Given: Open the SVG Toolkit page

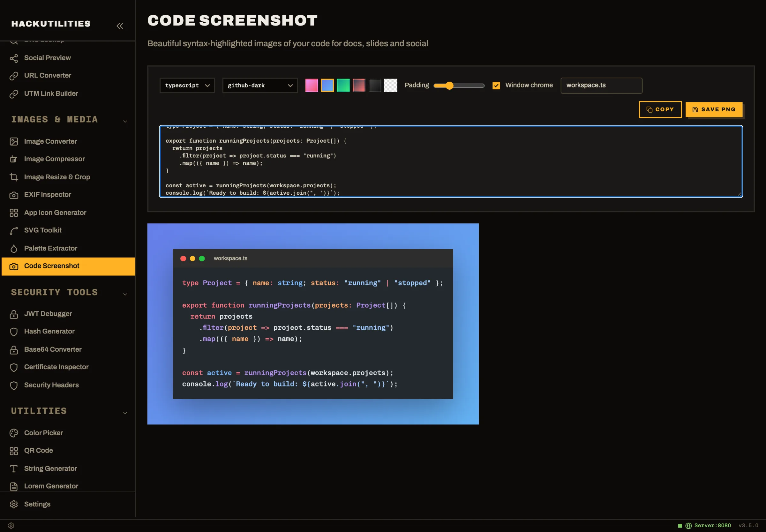Looking at the screenshot, I should tap(68, 230).
